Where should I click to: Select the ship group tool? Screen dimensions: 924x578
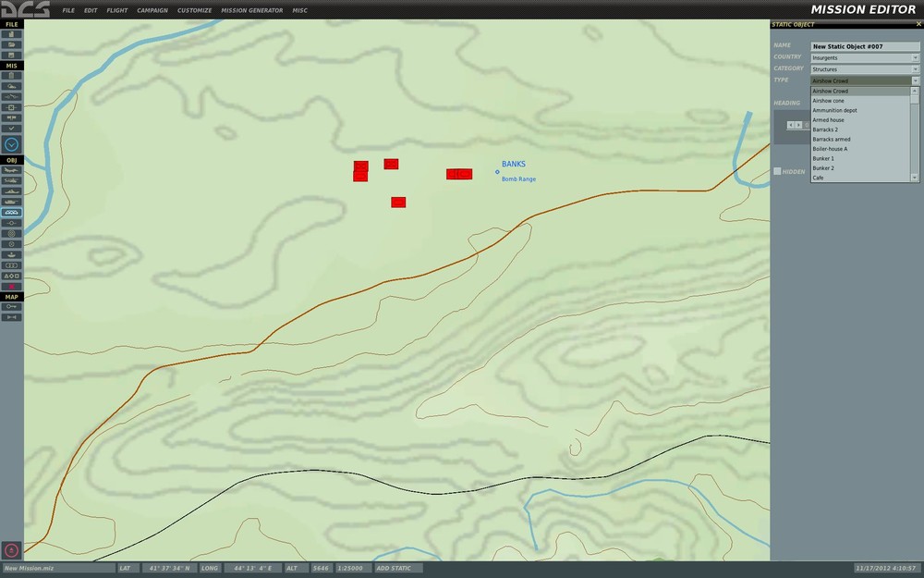11,191
